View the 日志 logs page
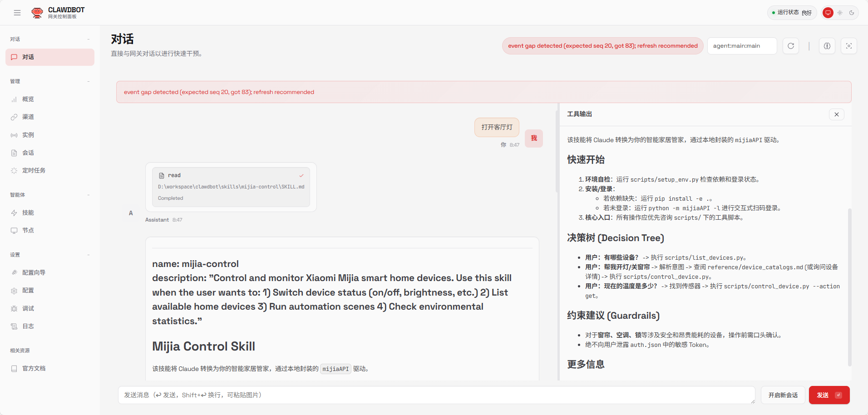 [27, 326]
